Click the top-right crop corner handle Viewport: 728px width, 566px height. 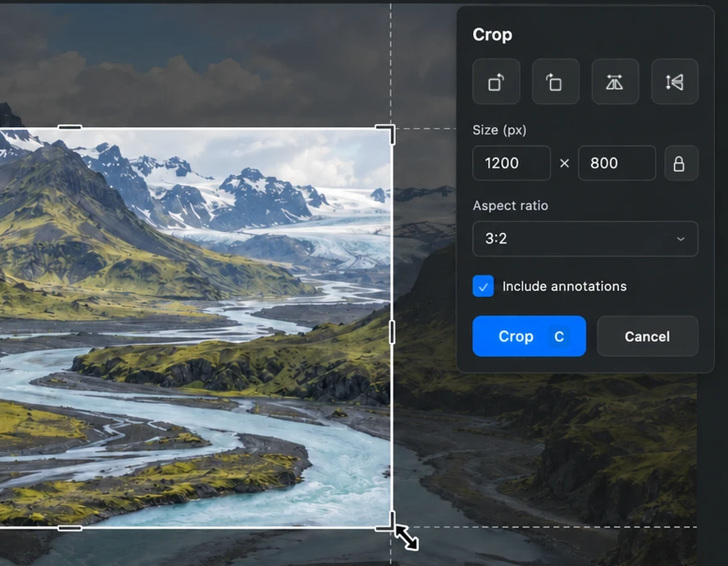coord(390,129)
